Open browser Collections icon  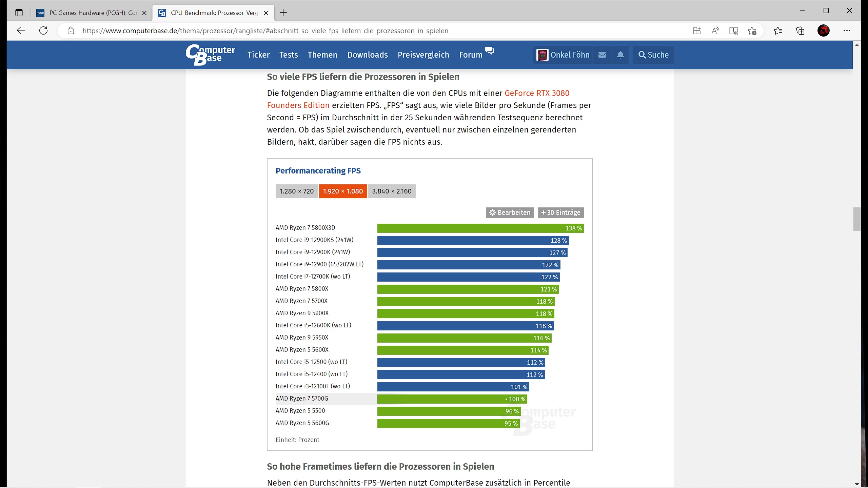[x=800, y=31]
